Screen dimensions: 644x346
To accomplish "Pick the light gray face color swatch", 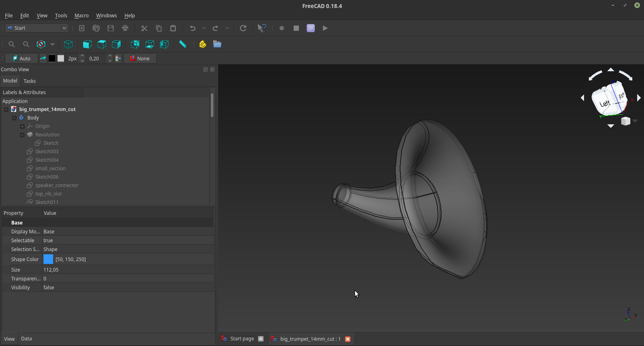I will click(61, 58).
